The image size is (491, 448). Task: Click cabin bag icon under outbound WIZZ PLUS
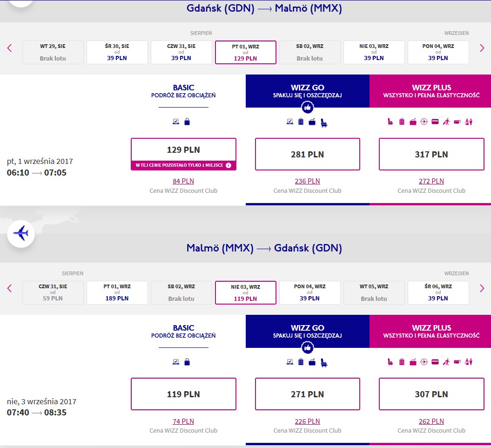413,122
